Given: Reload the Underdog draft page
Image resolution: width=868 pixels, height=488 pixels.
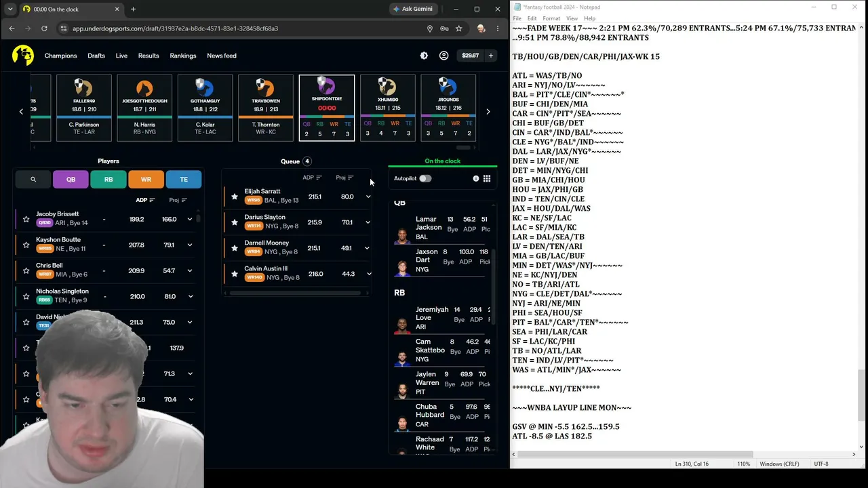Looking at the screenshot, I should [x=44, y=28].
